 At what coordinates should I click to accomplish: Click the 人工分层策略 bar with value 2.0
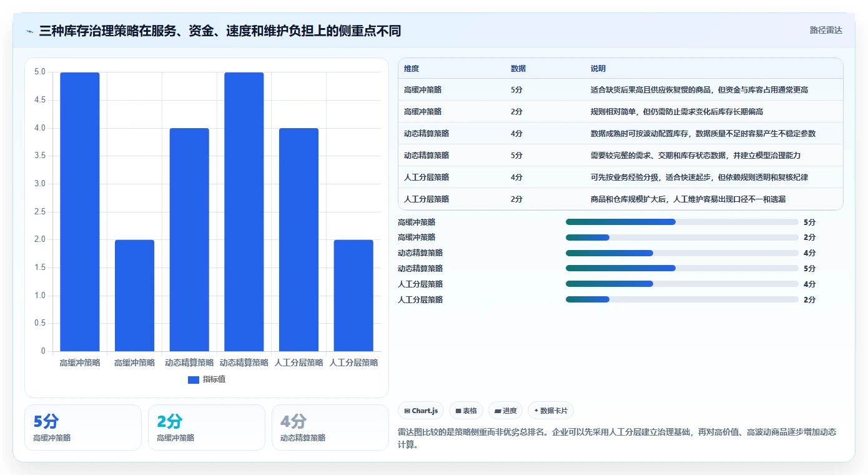(353, 296)
